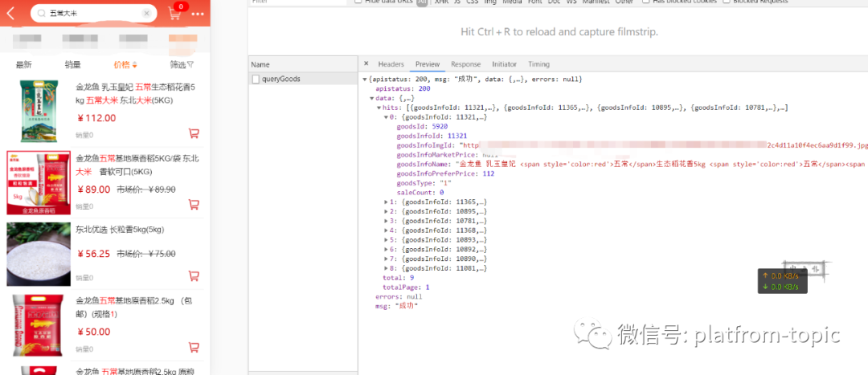The width and height of the screenshot is (868, 375).
Task: Collapse hits item 0 goodsInfoId 11321
Action: [386, 117]
